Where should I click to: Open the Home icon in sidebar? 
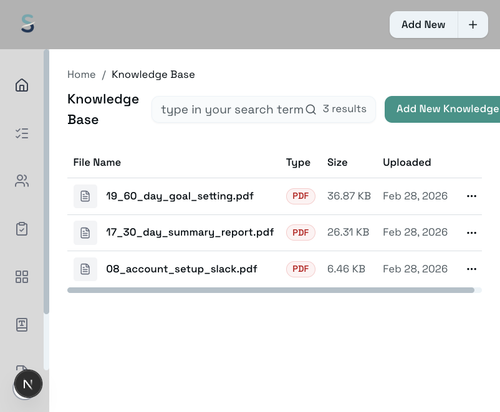pyautogui.click(x=22, y=85)
